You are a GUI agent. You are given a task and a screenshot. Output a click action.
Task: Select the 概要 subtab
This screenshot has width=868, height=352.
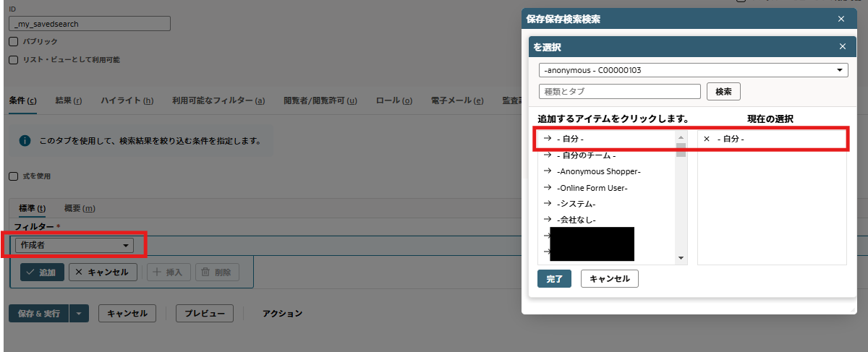pos(80,208)
